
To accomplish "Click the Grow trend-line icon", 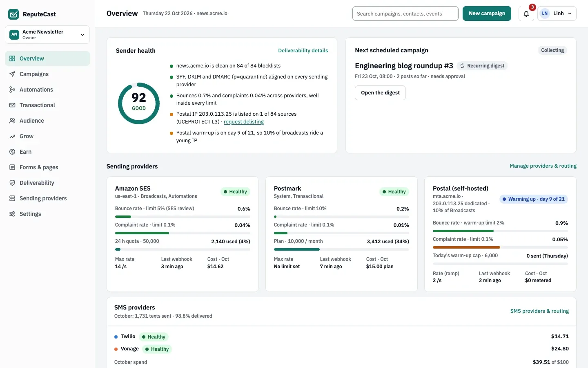I will point(12,136).
